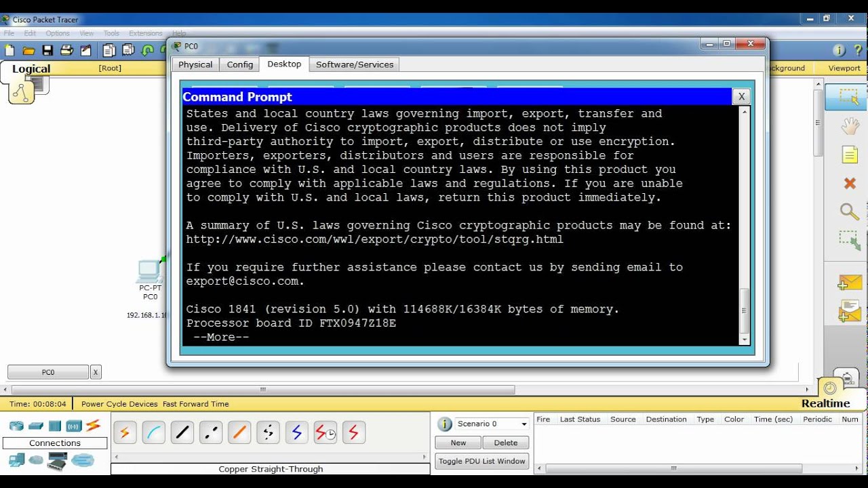The height and width of the screenshot is (488, 868).
Task: Select End Devices category icon
Action: point(16,461)
